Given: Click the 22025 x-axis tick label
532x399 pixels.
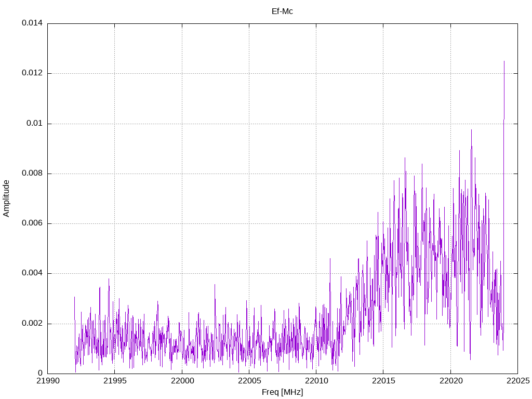Looking at the screenshot, I should coord(517,382).
